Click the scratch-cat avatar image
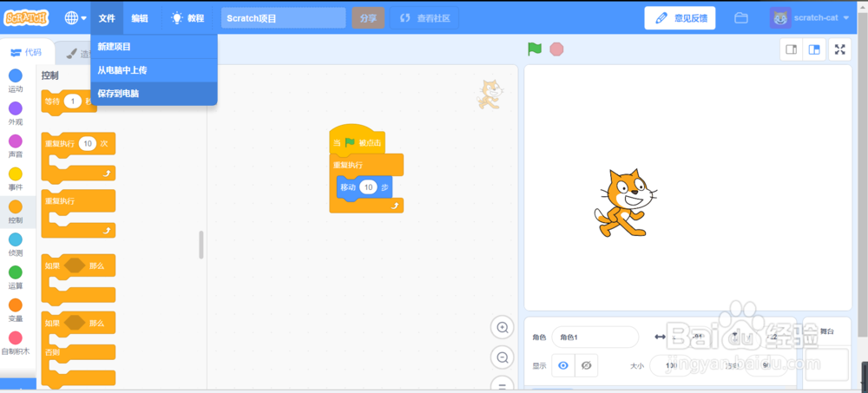868x393 pixels. tap(780, 17)
